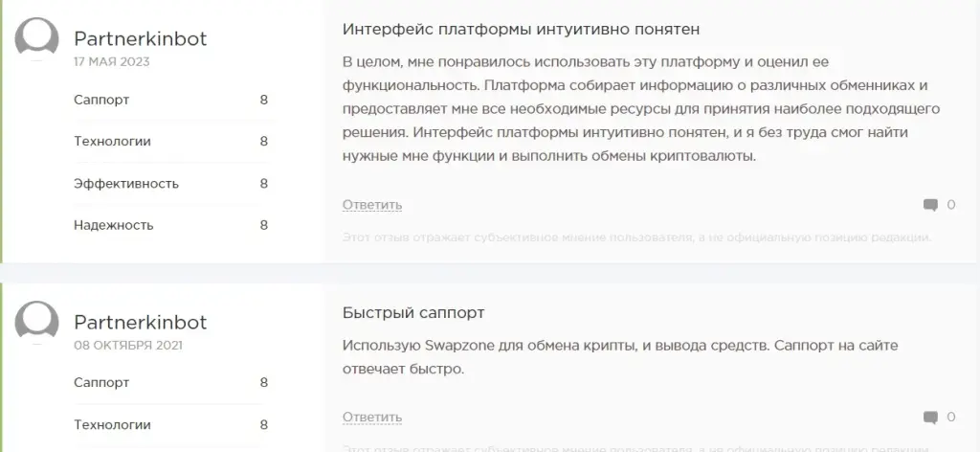Click Ответить under the first review
The image size is (980, 452).
click(x=372, y=205)
